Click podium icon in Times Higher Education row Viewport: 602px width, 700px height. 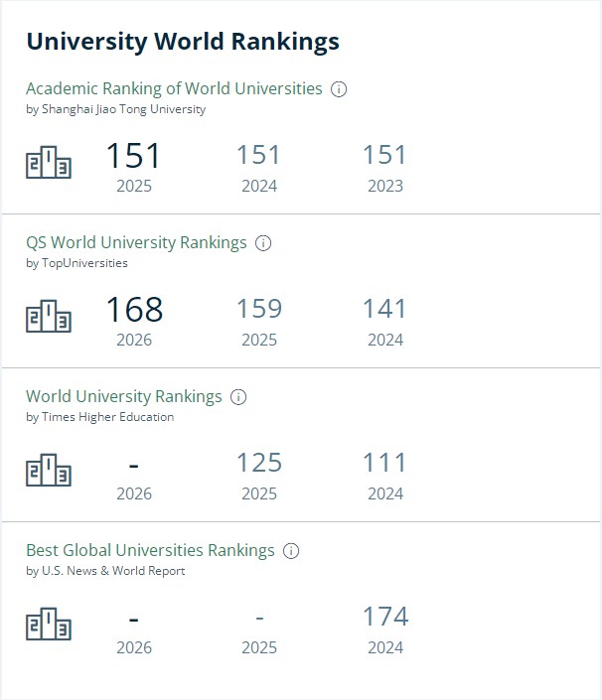[x=49, y=470]
